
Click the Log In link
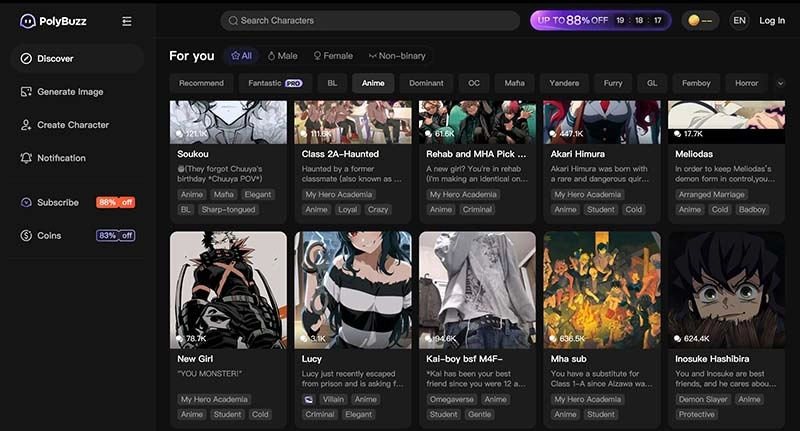(x=772, y=21)
